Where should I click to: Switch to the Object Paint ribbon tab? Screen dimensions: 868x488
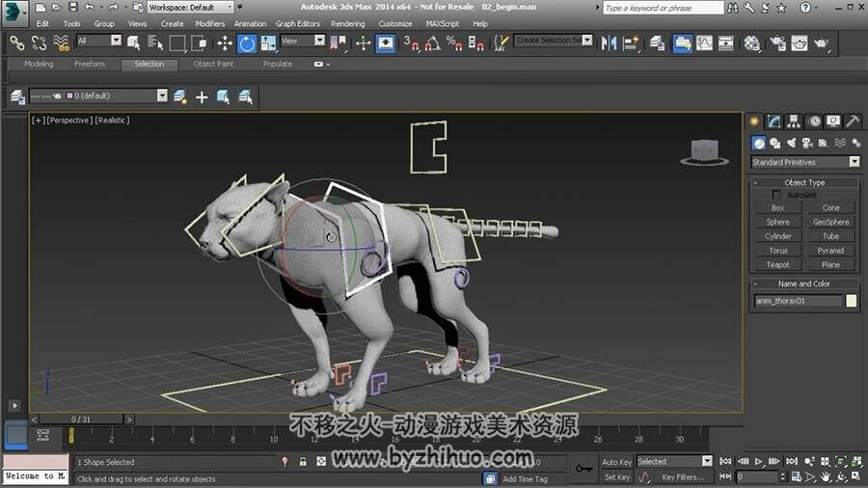[213, 65]
